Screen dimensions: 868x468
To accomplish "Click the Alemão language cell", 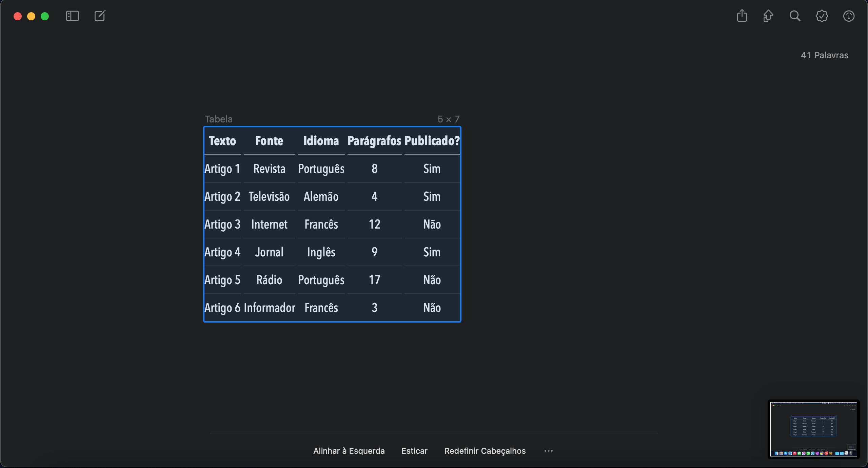I will point(321,196).
